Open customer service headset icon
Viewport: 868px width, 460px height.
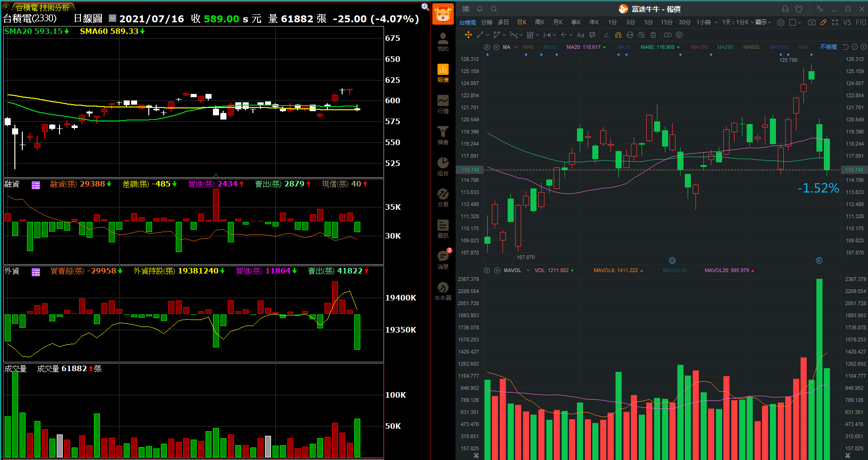click(785, 9)
